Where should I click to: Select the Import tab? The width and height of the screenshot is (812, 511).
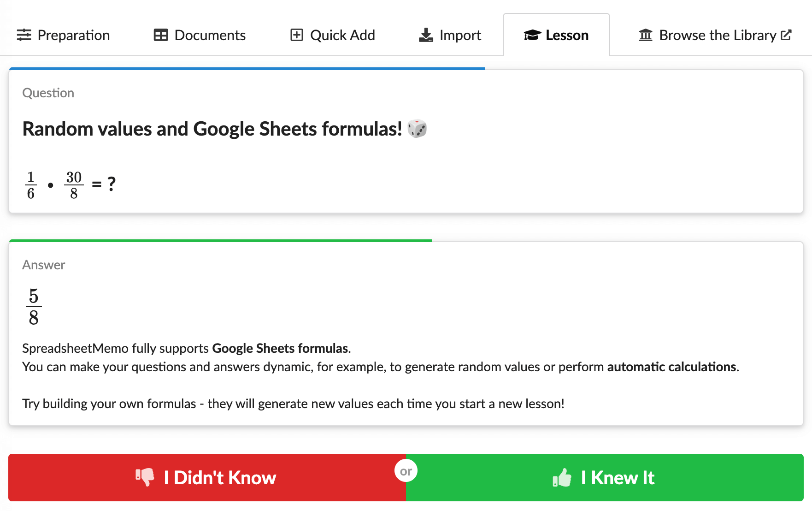click(x=449, y=35)
